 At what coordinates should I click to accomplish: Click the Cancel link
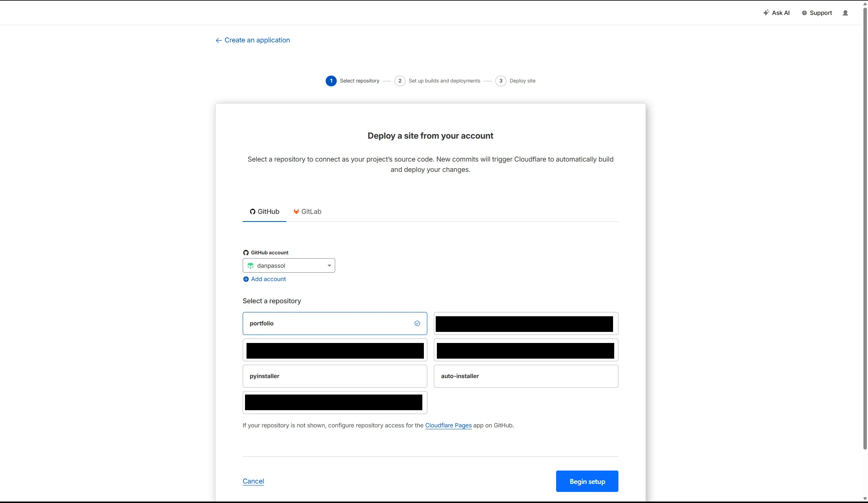click(x=253, y=481)
